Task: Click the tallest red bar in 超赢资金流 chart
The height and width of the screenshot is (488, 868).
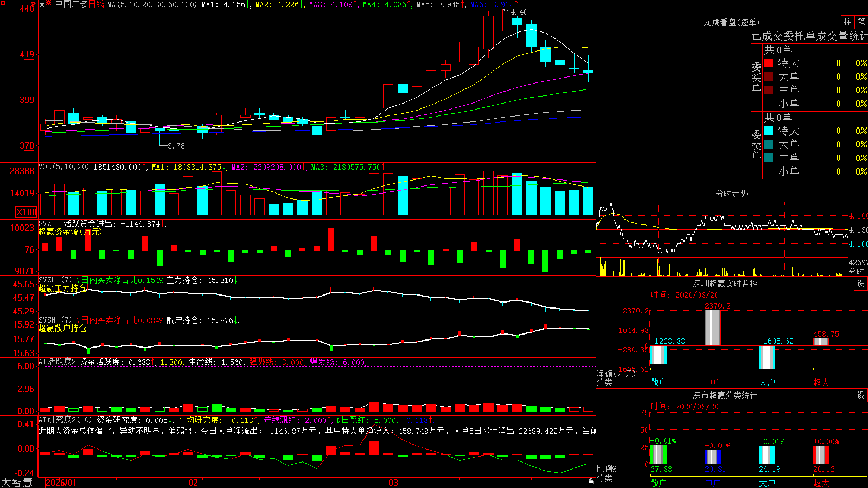Action: (331, 239)
